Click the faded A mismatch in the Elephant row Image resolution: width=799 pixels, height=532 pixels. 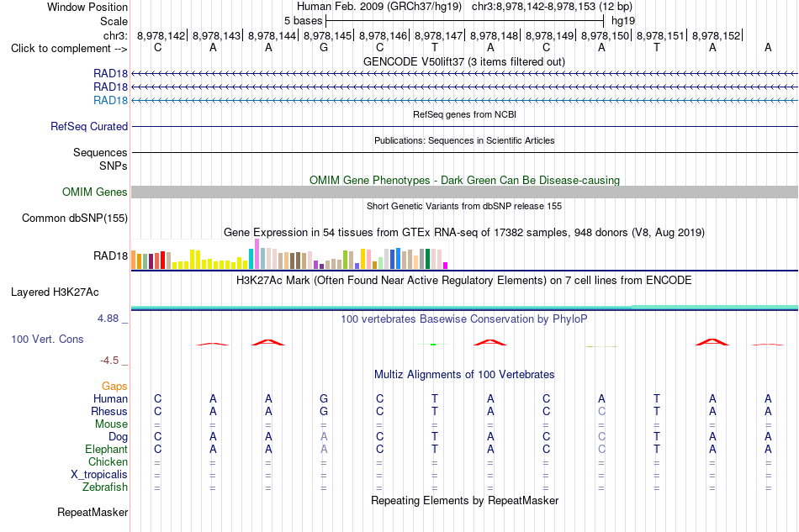click(x=324, y=449)
